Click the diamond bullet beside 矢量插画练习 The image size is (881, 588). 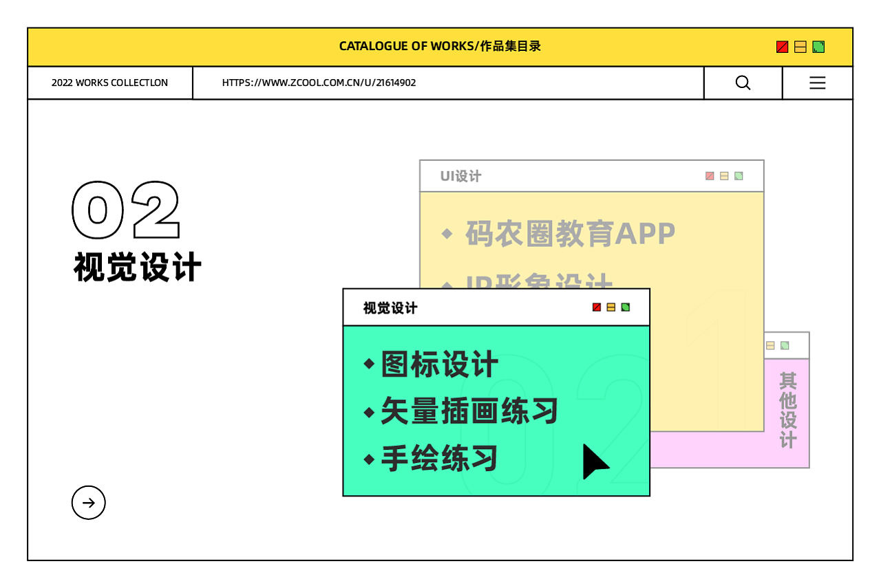tap(370, 413)
